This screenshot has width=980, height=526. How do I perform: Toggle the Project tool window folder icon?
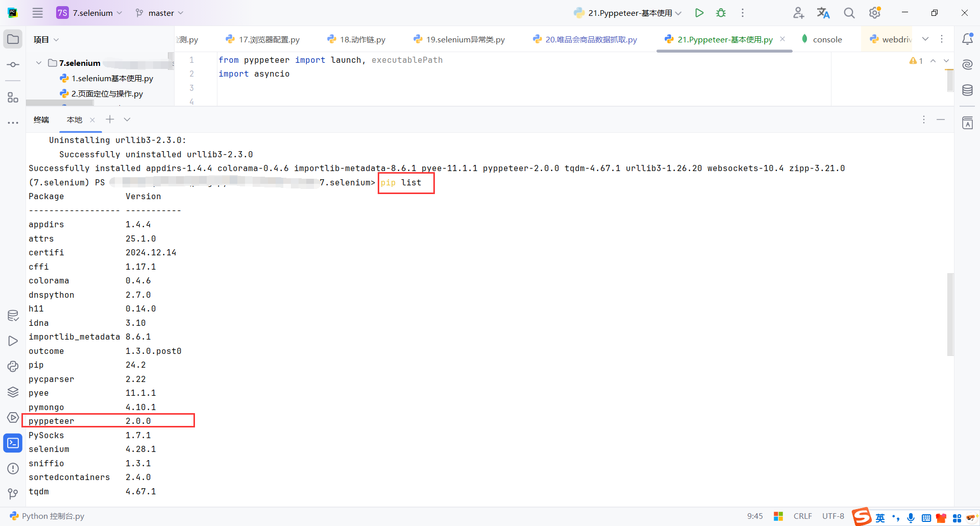[13, 39]
